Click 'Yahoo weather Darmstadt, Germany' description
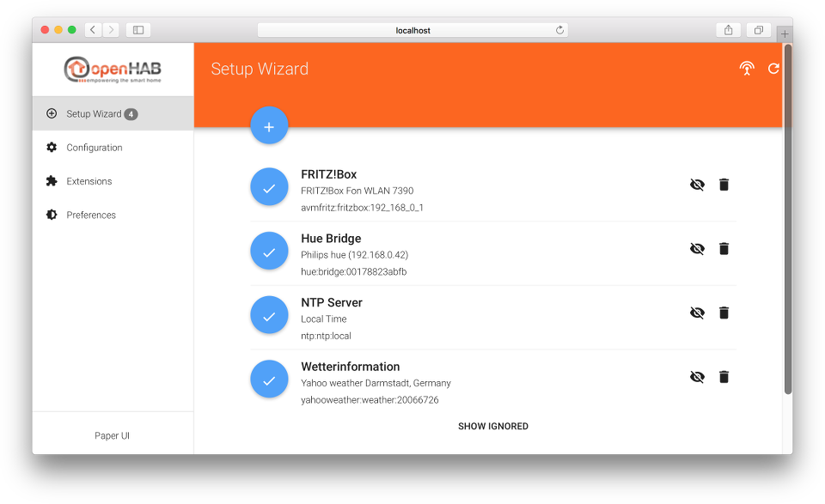 click(376, 383)
